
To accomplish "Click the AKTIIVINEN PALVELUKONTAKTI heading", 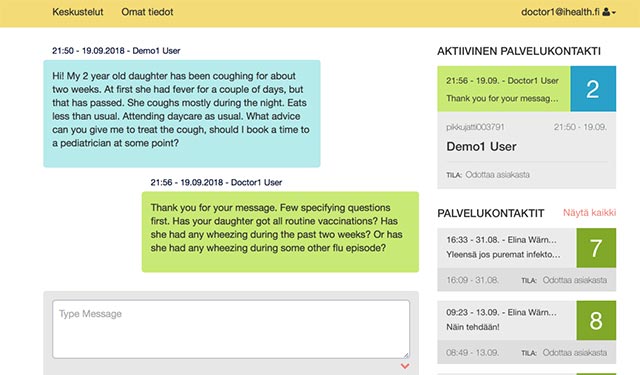I will click(x=519, y=51).
